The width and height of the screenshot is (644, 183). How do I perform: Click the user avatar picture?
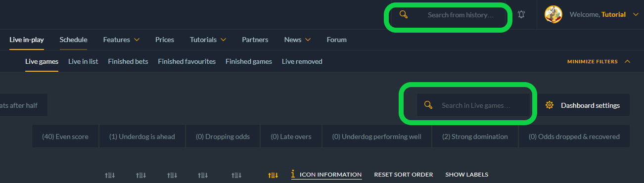click(x=553, y=15)
